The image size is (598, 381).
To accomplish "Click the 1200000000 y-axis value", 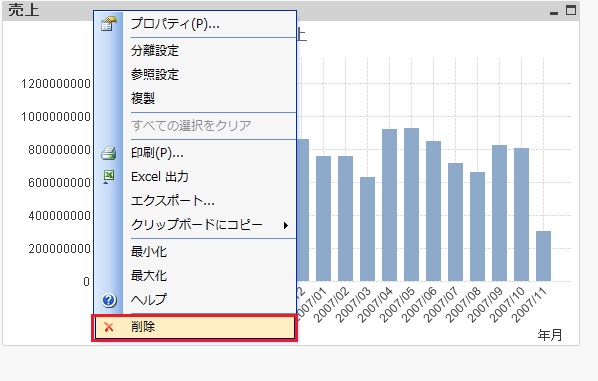I will tap(56, 84).
